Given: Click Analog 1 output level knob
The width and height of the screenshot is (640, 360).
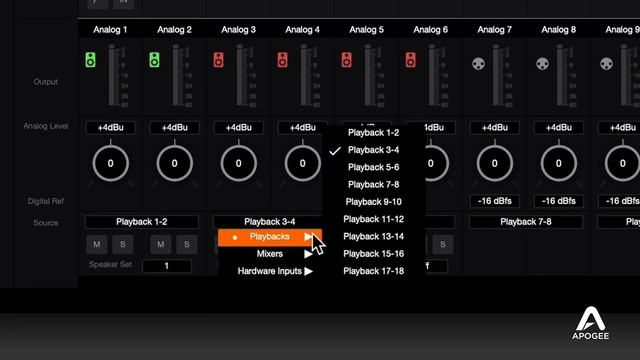Looking at the screenshot, I should coord(111,163).
